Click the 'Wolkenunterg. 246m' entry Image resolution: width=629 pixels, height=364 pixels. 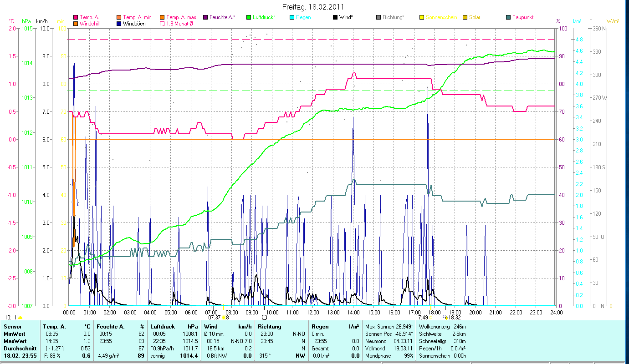click(x=442, y=327)
